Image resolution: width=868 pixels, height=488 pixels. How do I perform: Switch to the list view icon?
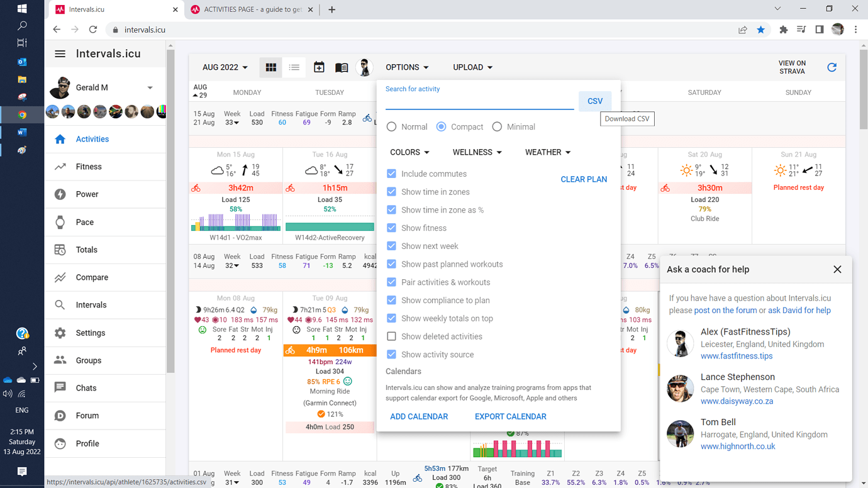[x=294, y=67]
